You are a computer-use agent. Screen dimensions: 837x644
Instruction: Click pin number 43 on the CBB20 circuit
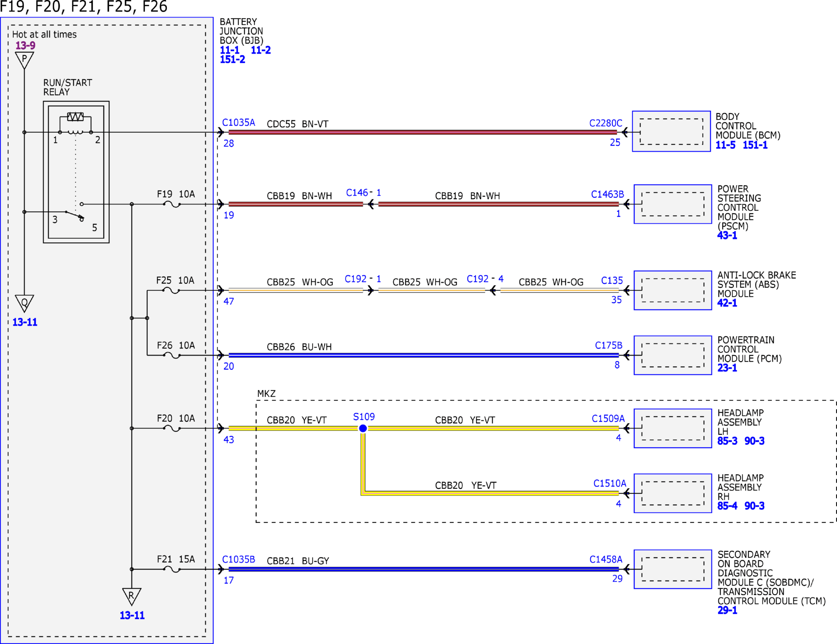229,440
